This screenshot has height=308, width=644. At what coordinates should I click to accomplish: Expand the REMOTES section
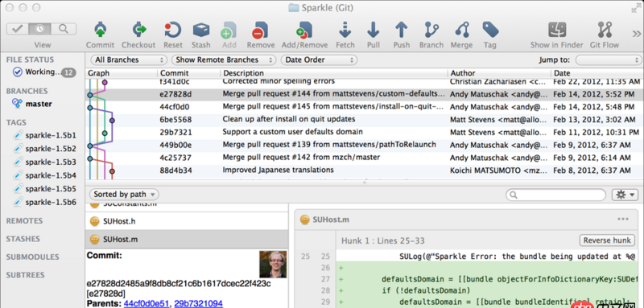coord(24,220)
